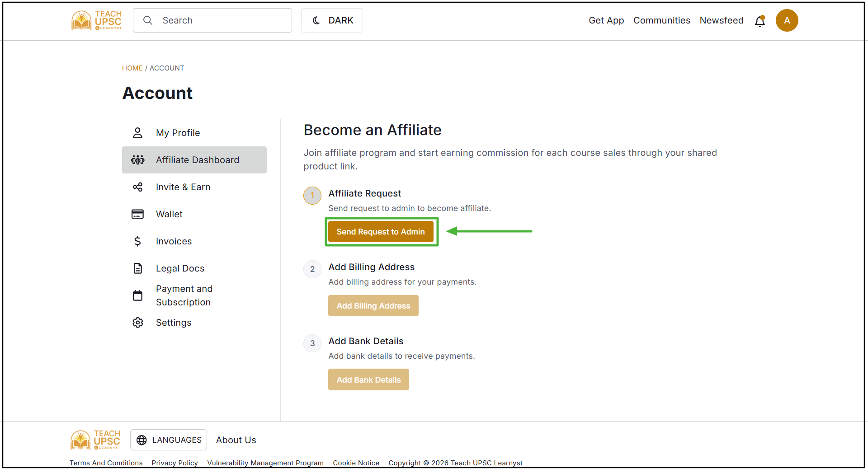Click the 'Add Billing Address' step heading

371,267
